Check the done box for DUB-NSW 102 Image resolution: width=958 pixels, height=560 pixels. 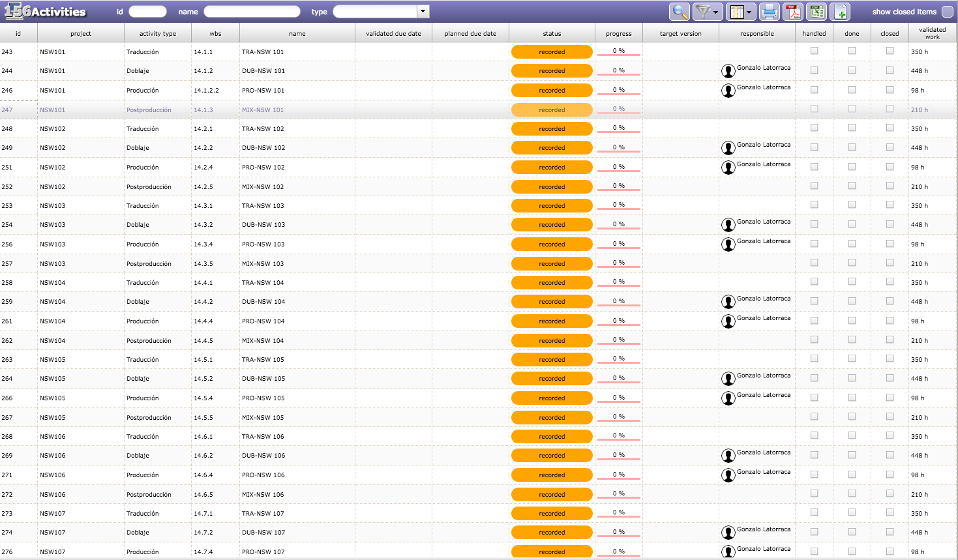click(852, 147)
